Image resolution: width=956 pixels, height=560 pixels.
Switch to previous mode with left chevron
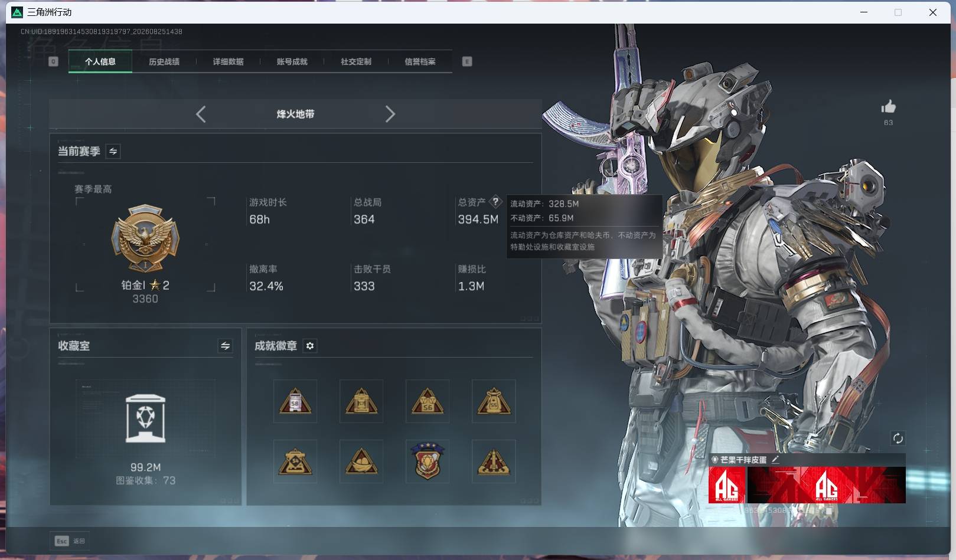click(201, 114)
